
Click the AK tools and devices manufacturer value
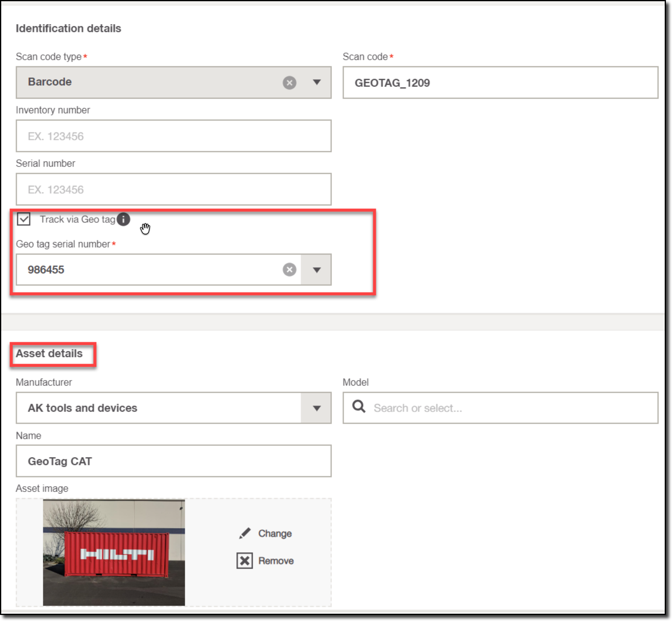82,408
